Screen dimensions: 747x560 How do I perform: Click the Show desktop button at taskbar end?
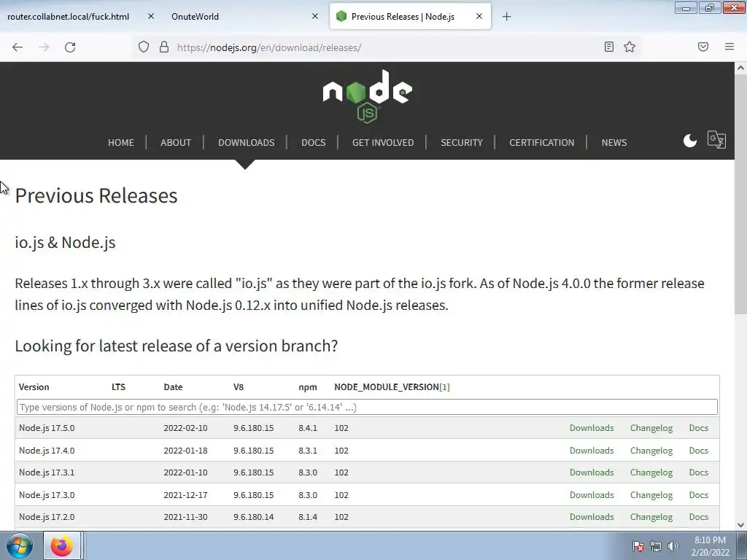742,546
